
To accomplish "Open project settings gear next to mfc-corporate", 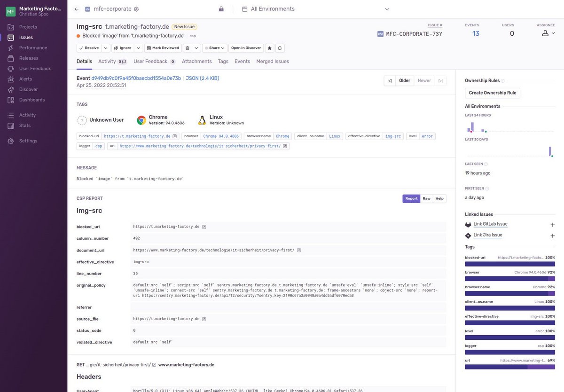I will click(x=136, y=9).
